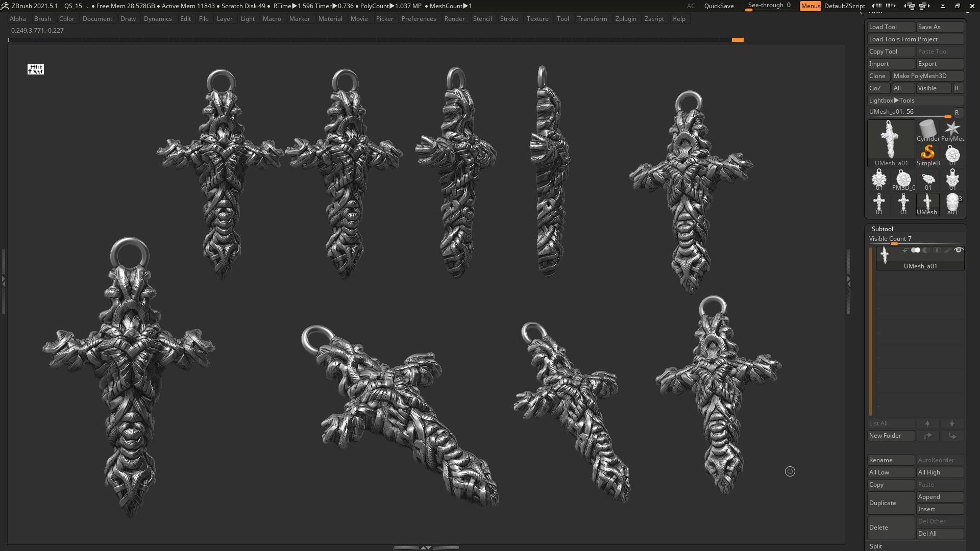Collapse the Subtool palette section
Screen dimensions: 980x551
tap(882, 229)
